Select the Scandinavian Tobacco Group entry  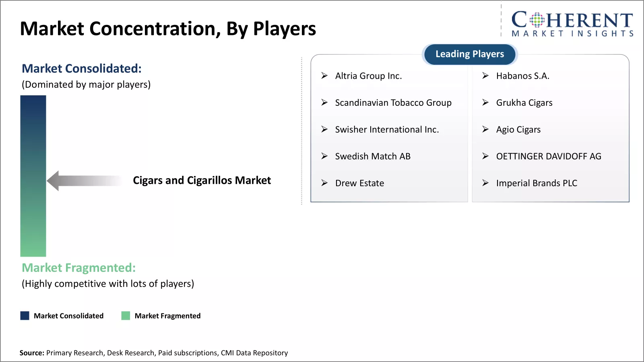coord(393,103)
